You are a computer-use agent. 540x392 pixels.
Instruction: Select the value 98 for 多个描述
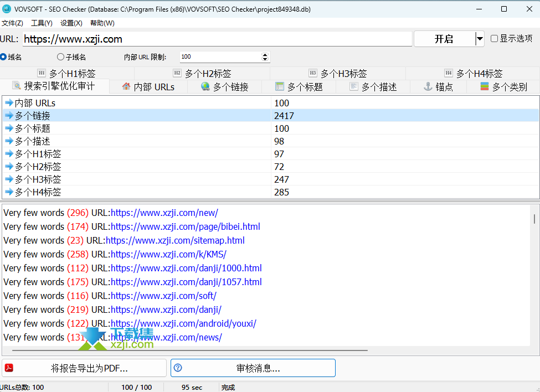279,141
